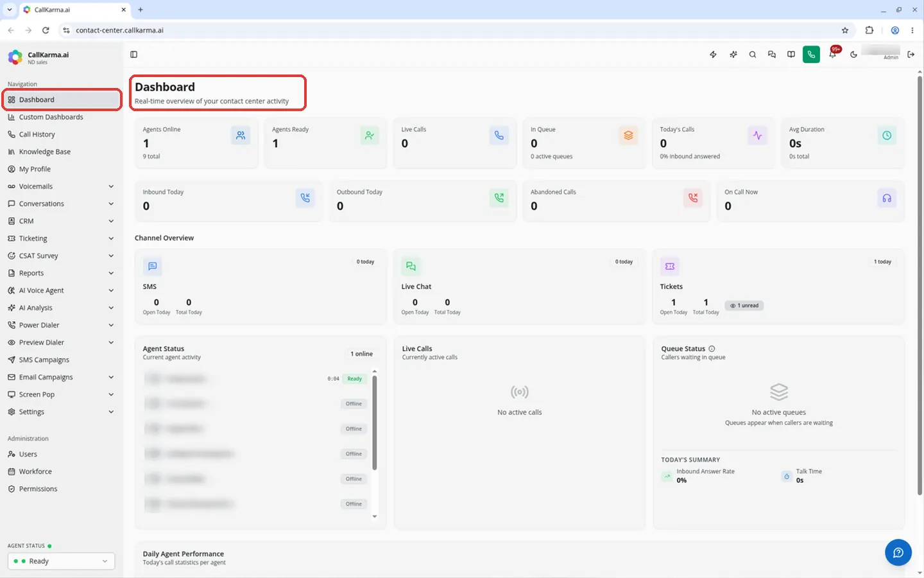The height and width of the screenshot is (578, 924).
Task: Expand the CSAT Survey menu chevron
Action: (x=111, y=256)
